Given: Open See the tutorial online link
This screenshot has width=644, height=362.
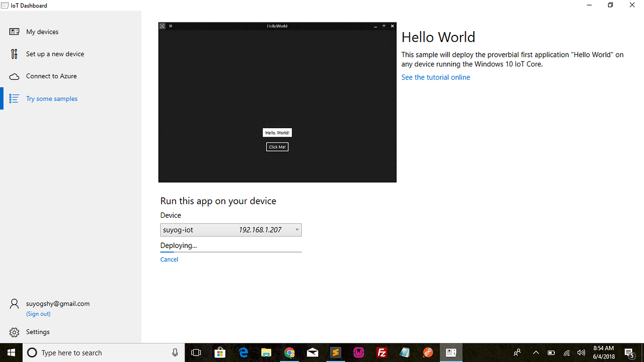Looking at the screenshot, I should [436, 77].
